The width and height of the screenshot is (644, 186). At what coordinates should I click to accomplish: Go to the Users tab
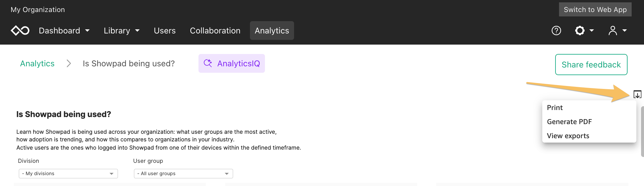point(165,31)
